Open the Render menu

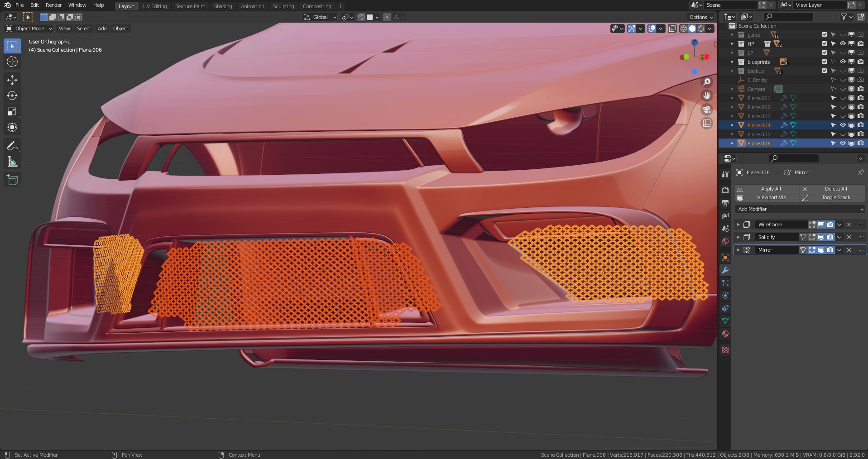click(x=53, y=5)
